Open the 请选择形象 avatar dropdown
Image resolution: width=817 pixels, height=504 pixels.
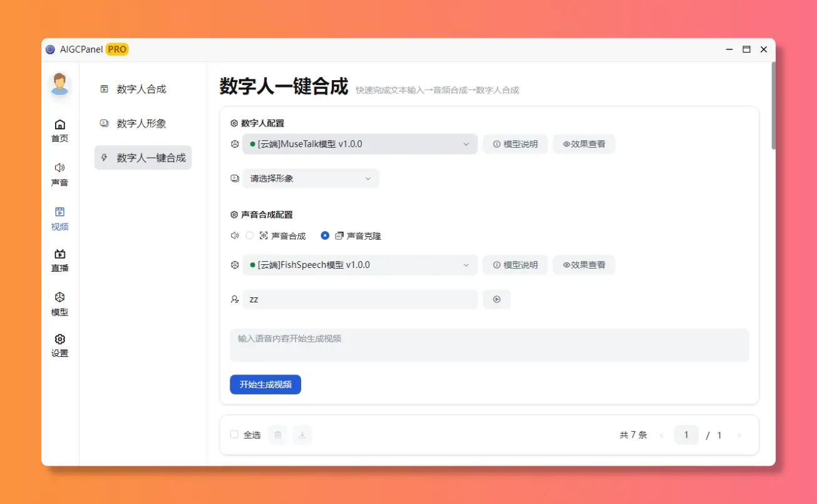[x=311, y=178]
